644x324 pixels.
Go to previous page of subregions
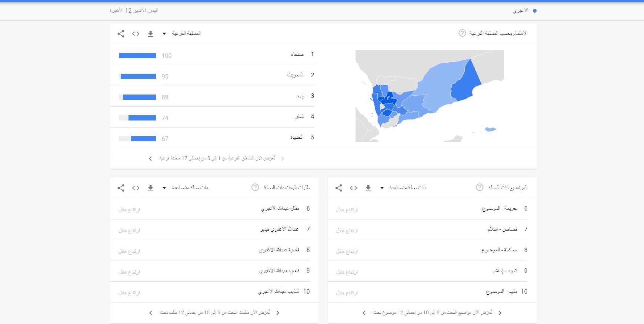tap(283, 159)
